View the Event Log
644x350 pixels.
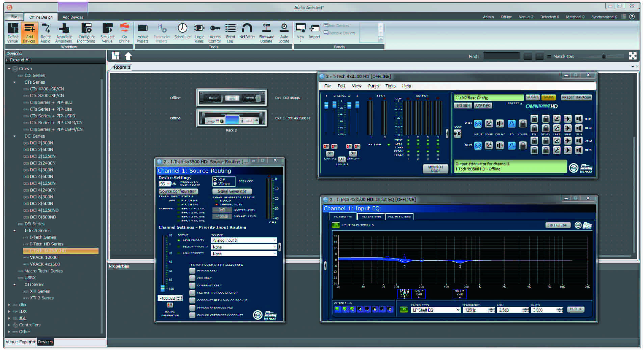coord(230,33)
